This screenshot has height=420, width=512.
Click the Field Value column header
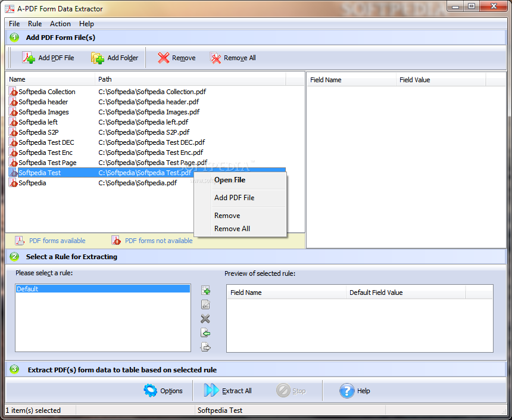pyautogui.click(x=441, y=80)
